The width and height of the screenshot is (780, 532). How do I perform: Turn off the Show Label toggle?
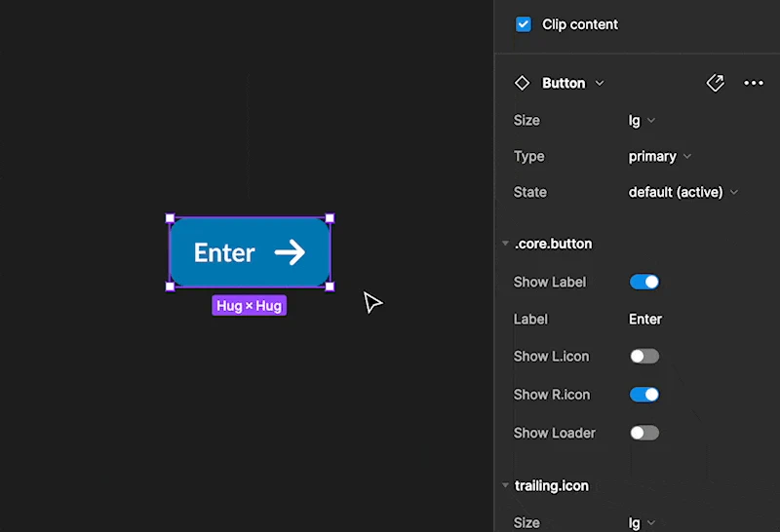coord(644,282)
